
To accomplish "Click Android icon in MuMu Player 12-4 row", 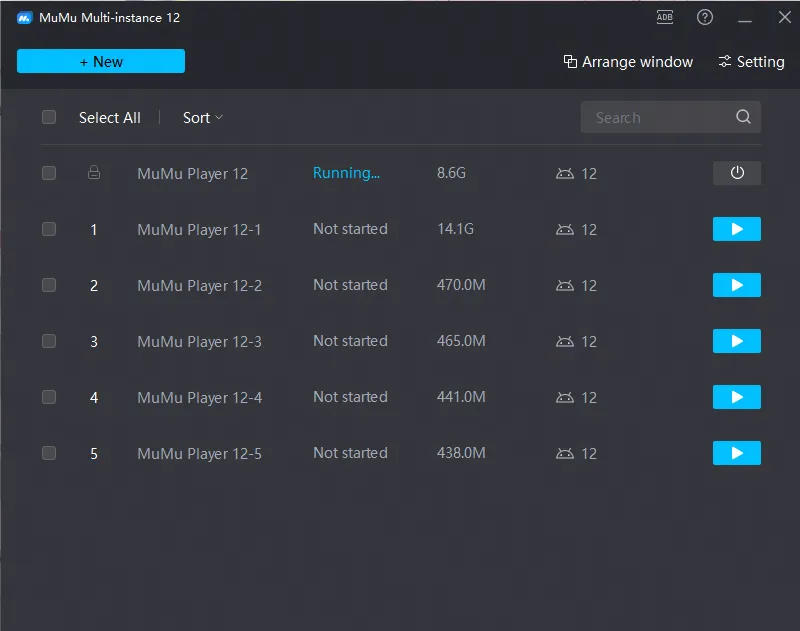I will click(564, 397).
